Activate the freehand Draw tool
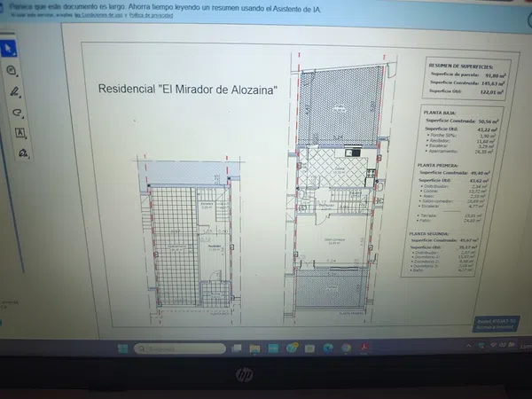This screenshot has width=532, height=399. coord(17,113)
